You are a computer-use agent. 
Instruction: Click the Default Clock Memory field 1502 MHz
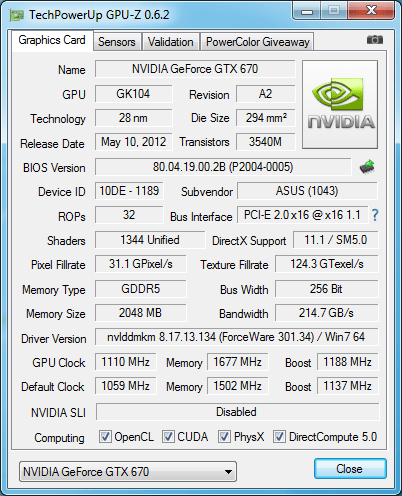pos(237,386)
